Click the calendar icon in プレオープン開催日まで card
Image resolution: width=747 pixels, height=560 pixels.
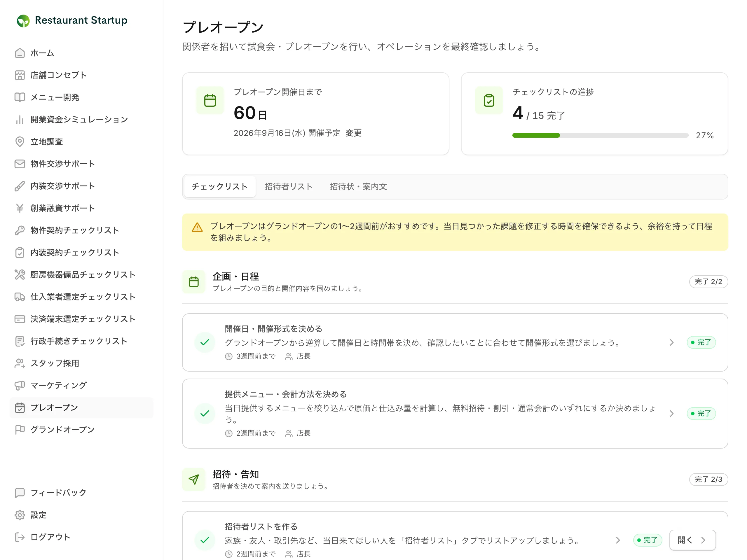(210, 101)
